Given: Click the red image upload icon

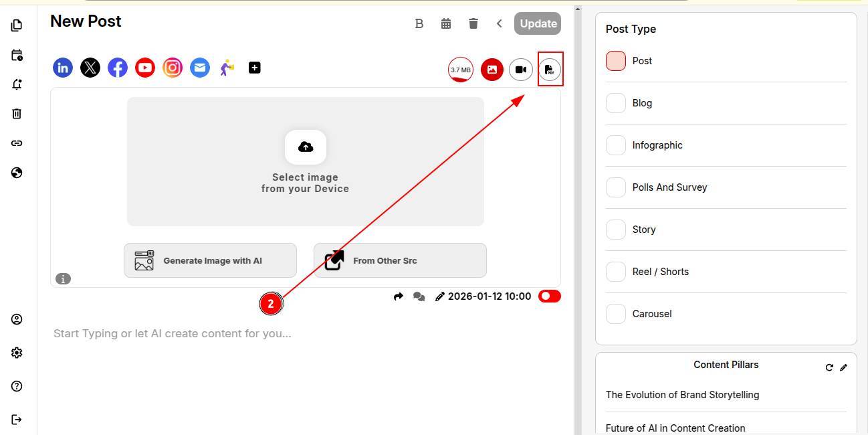Looking at the screenshot, I should coord(492,70).
